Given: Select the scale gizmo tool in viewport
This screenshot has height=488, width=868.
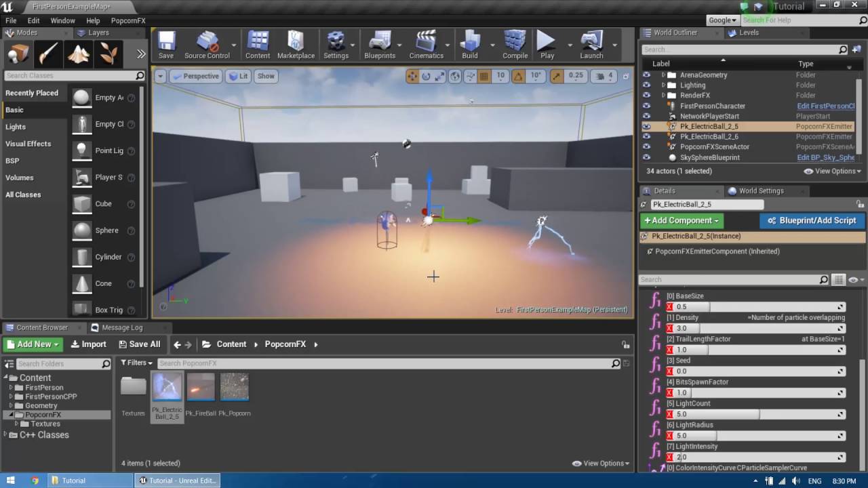Looking at the screenshot, I should click(x=439, y=77).
